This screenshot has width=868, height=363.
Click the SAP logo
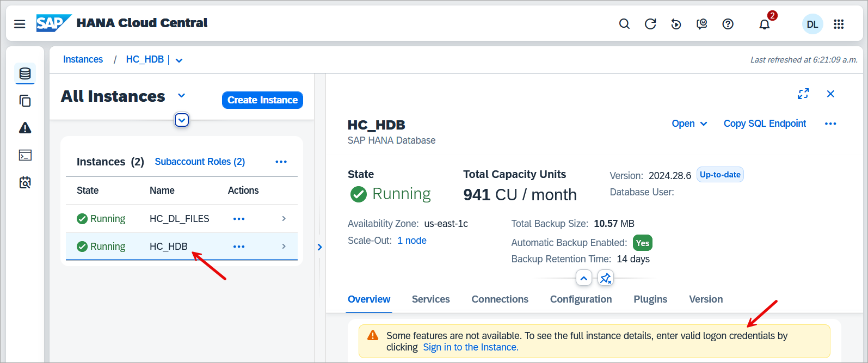(x=53, y=23)
